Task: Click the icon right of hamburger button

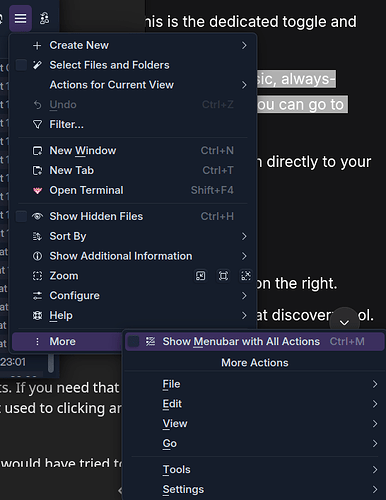Action: pyautogui.click(x=44, y=18)
